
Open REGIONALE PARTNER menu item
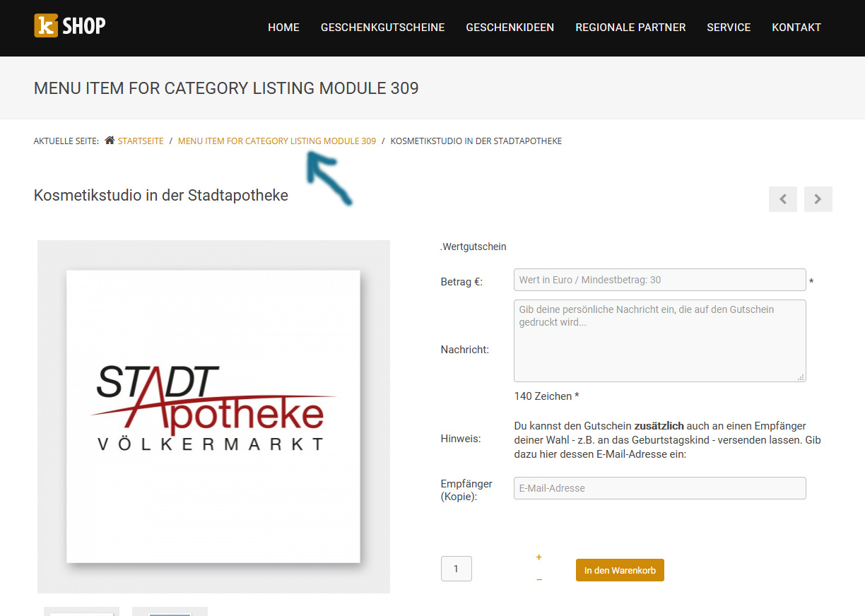click(630, 28)
